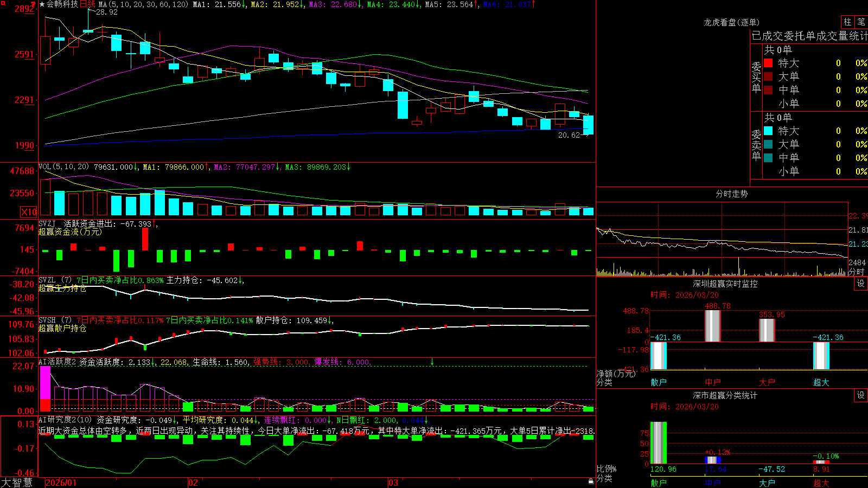Image resolution: width=868 pixels, height=488 pixels.
Task: Click the 03 month marker on timeline
Action: click(x=393, y=483)
